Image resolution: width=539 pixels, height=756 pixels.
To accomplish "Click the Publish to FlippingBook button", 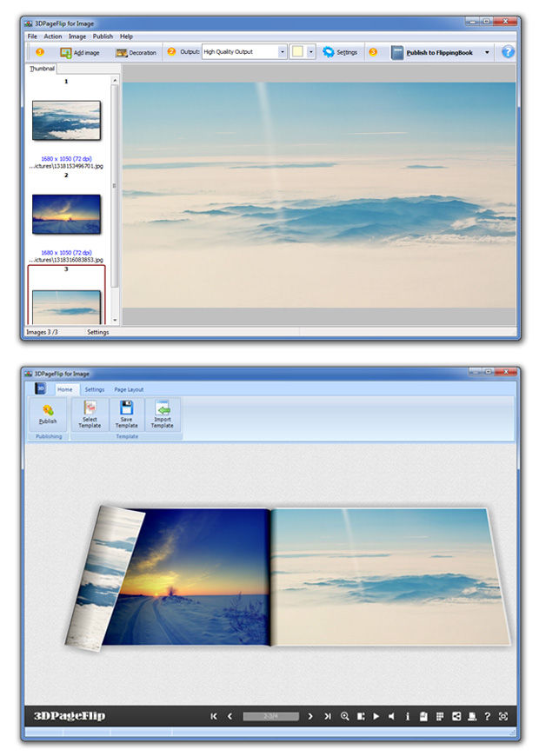I will coord(433,52).
